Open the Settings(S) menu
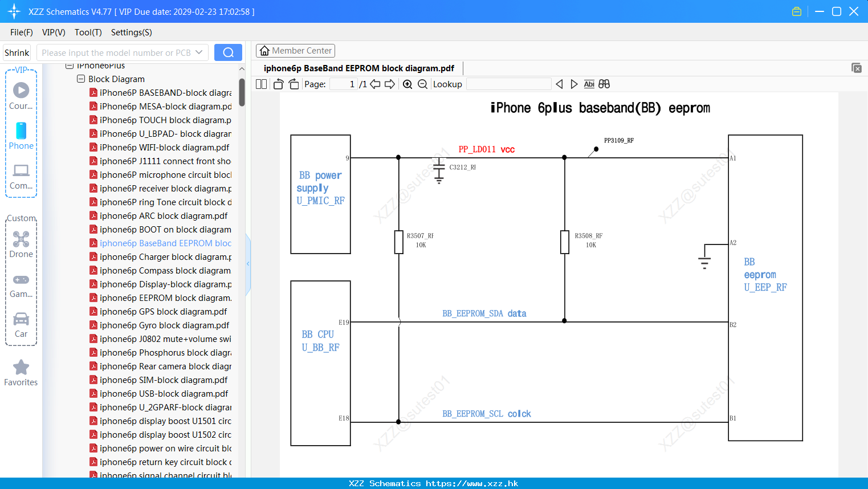The width and height of the screenshot is (868, 489). click(x=132, y=32)
